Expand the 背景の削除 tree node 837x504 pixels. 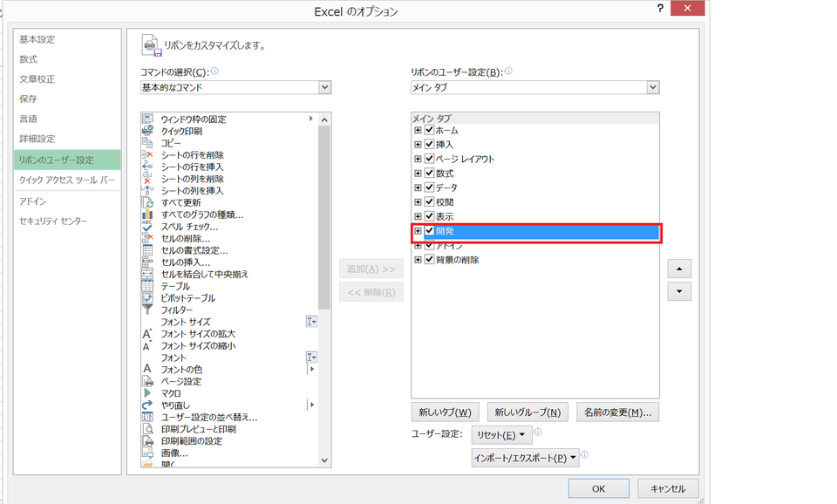[418, 260]
